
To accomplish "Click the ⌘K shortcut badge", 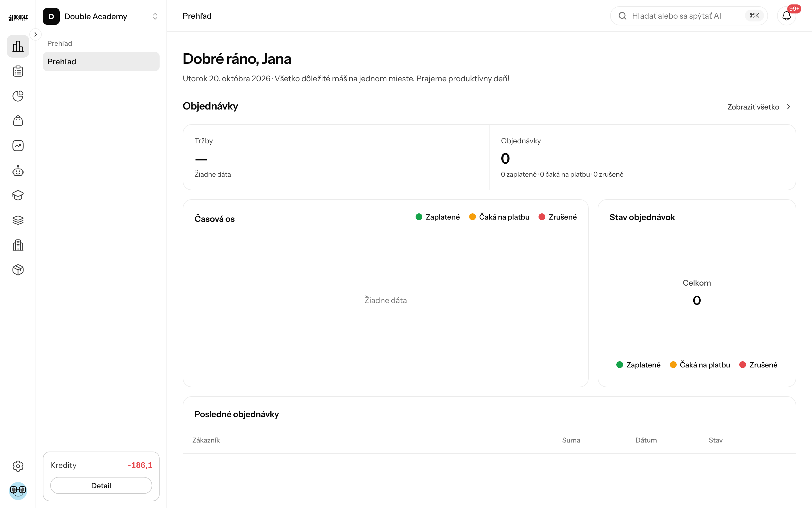I will [754, 16].
